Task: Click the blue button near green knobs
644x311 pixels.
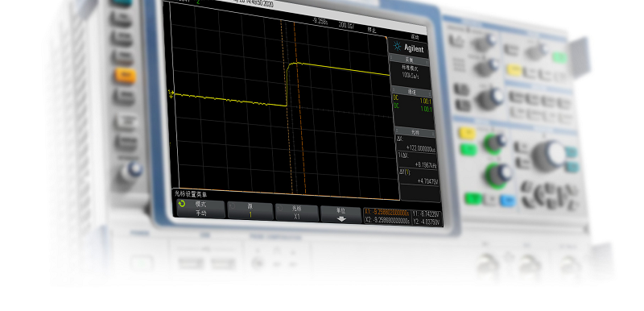Action: pyautogui.click(x=508, y=201)
